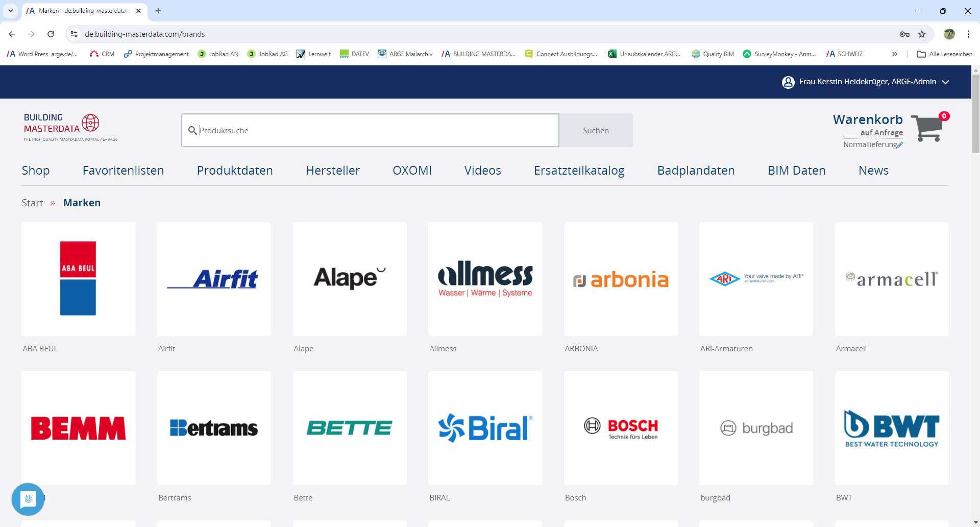The height and width of the screenshot is (527, 980).
Task: Click the Building Masterdata logo
Action: [x=70, y=127]
